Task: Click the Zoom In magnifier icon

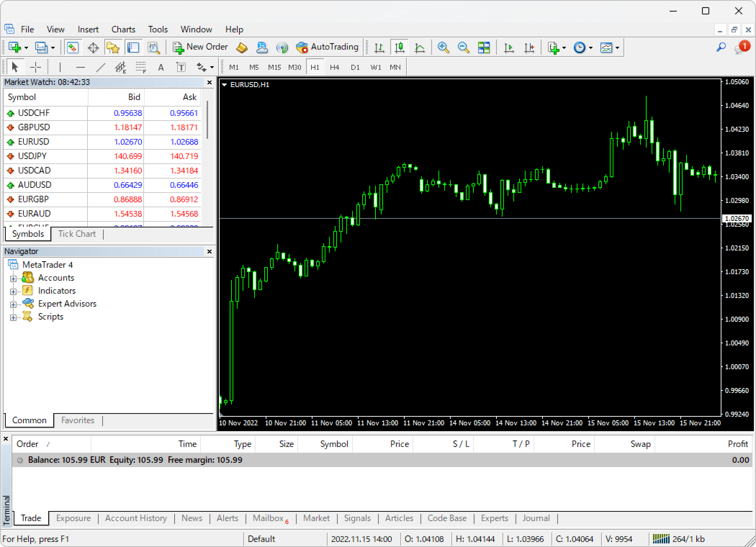Action: coord(443,48)
